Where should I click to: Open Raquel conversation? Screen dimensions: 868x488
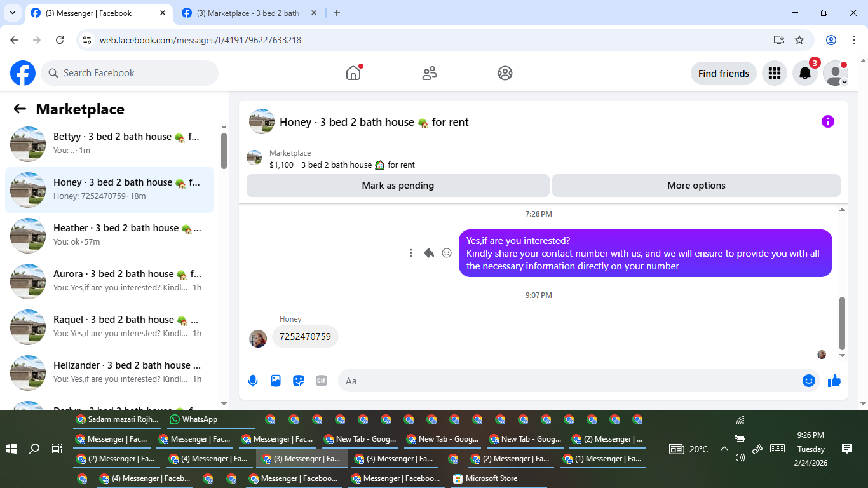109,327
